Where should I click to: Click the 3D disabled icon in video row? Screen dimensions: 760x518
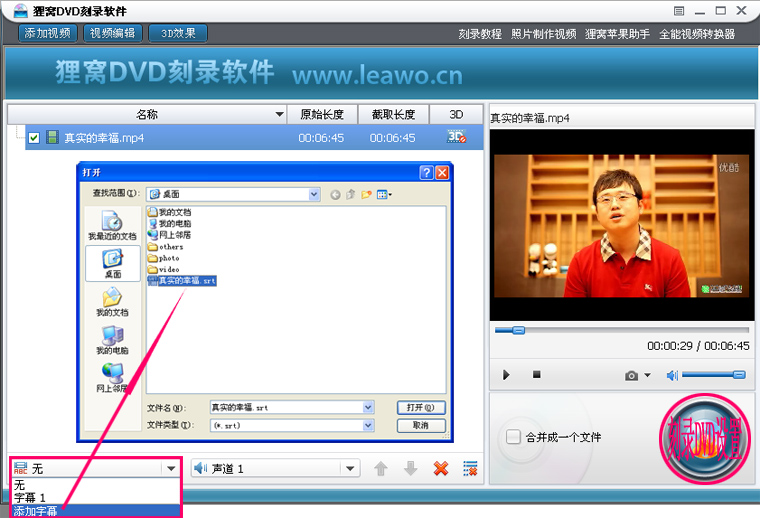click(x=456, y=137)
